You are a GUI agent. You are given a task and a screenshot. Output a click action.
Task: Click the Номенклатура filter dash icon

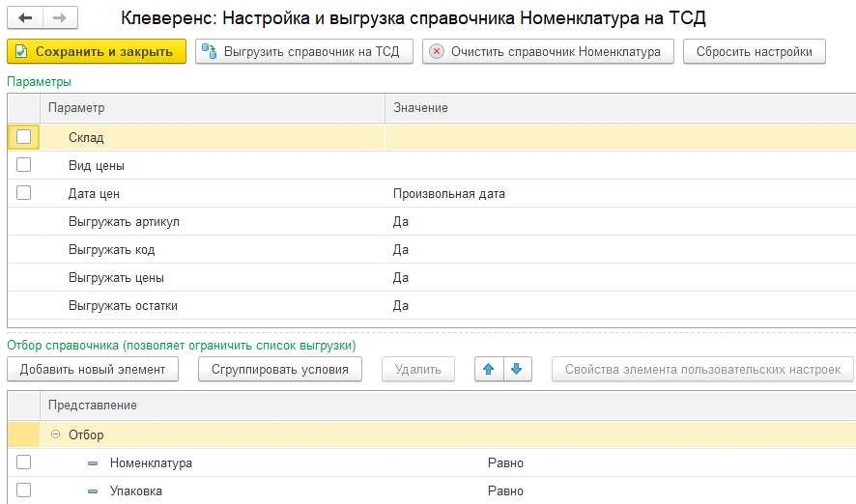[93, 463]
